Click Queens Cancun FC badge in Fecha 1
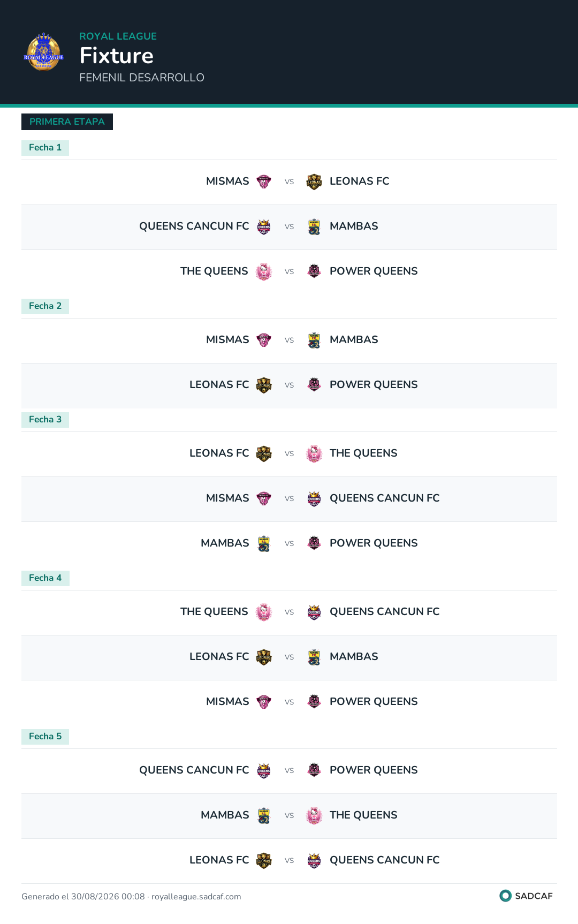The width and height of the screenshot is (578, 924). [x=264, y=226]
